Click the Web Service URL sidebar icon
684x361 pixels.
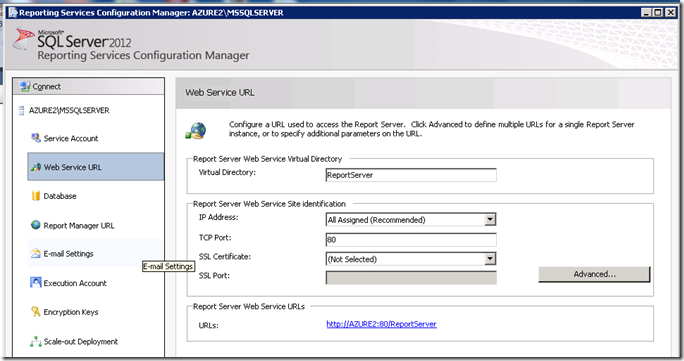(36, 167)
